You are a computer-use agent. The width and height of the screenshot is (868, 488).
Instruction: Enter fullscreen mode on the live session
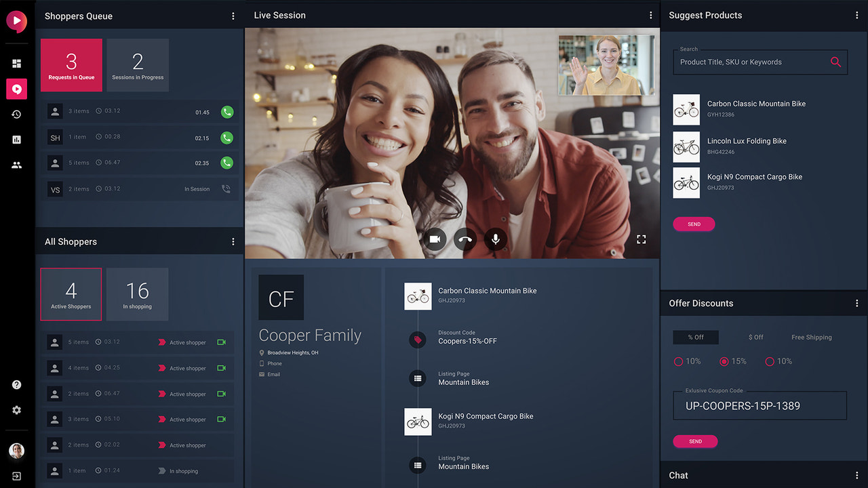[641, 239]
